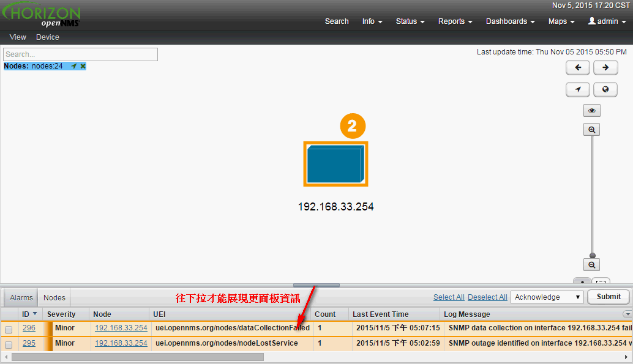Viewport: 633px width, 364px height.
Task: Open alarm ID 296 link
Action: 29,328
